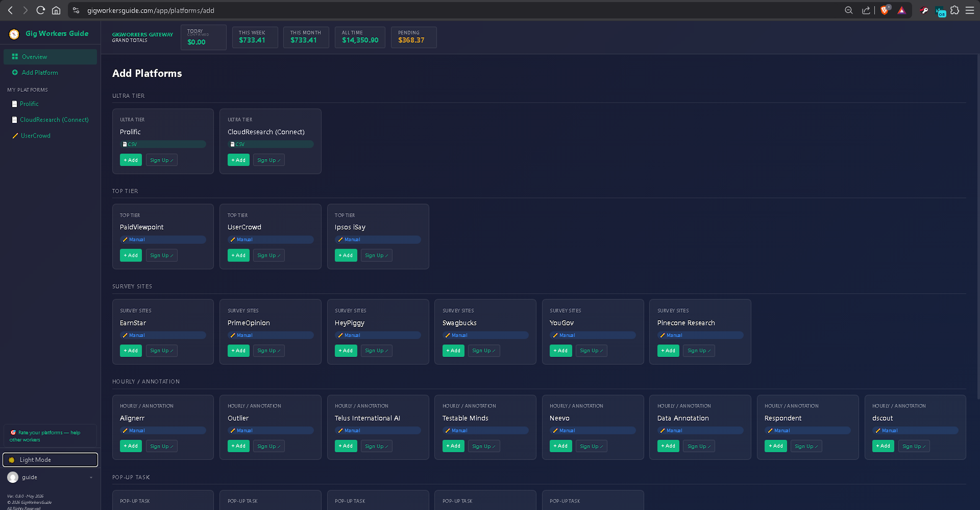Add PrimeOpinion survey site
Image resolution: width=980 pixels, height=510 pixels.
click(238, 351)
